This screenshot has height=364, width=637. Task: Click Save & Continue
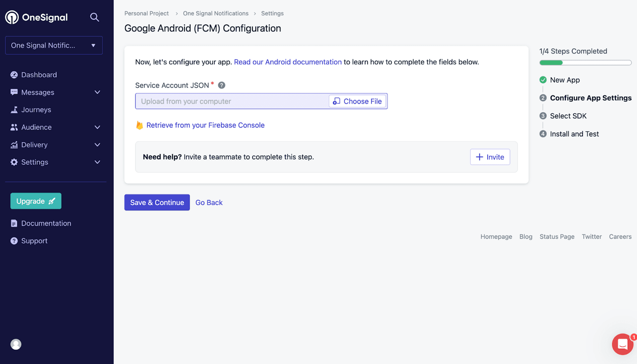[x=157, y=202]
